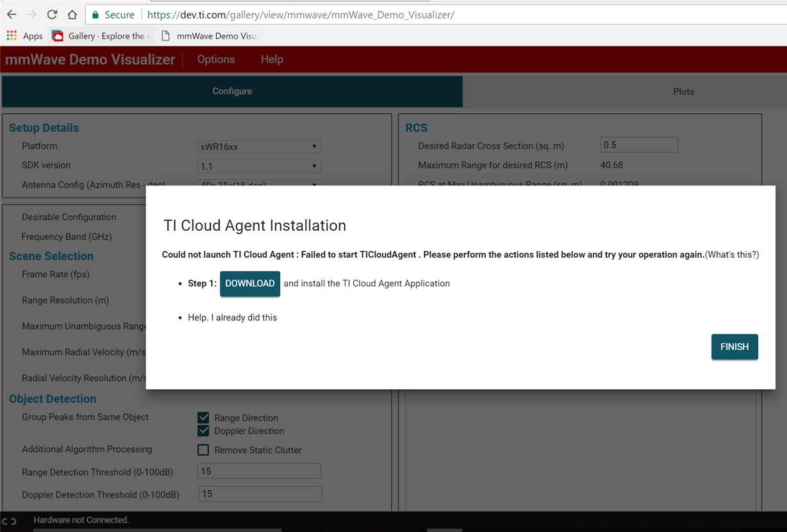Image resolution: width=787 pixels, height=532 pixels.
Task: Click the 40.68 maximum range value
Action: [x=612, y=165]
